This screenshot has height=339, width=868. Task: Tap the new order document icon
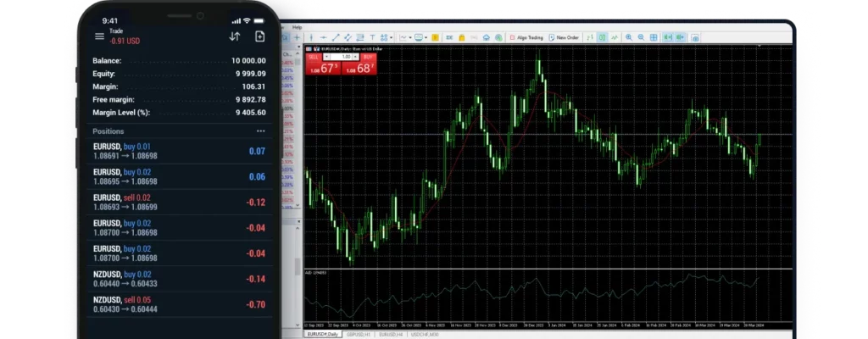(x=259, y=36)
